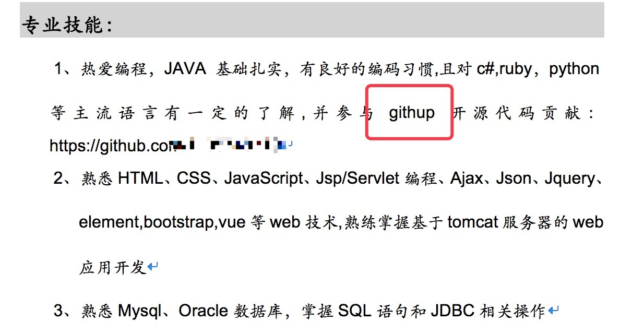Click the phrase 有良好的编码习惯
The width and height of the screenshot is (644, 333).
(x=368, y=69)
